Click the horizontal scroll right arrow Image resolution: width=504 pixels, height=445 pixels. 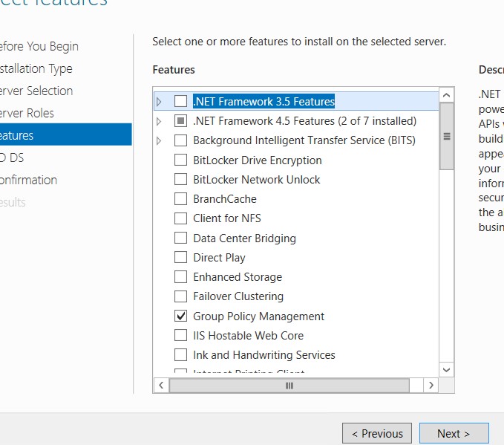pyautogui.click(x=431, y=385)
